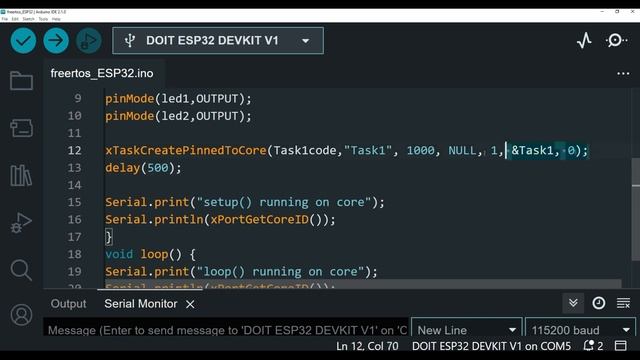Switch to the Output tab
This screenshot has width=640, height=360.
69,304
